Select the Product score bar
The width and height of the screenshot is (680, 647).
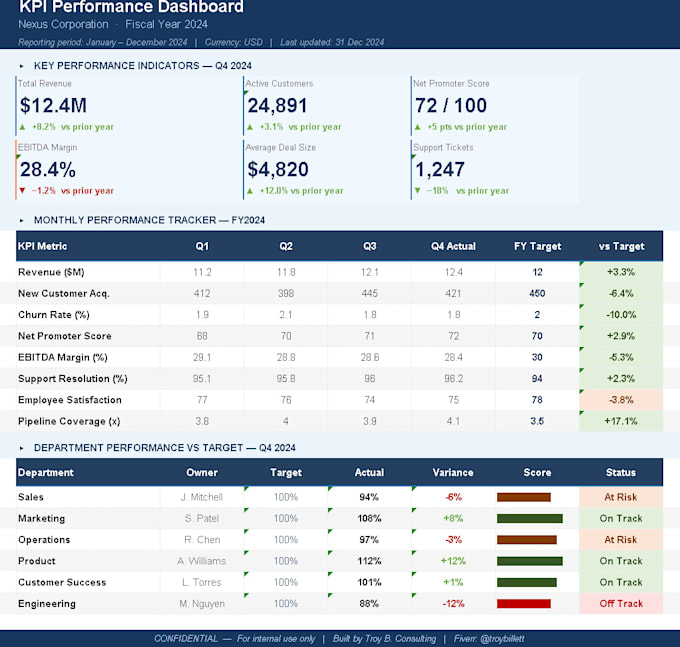tap(530, 561)
